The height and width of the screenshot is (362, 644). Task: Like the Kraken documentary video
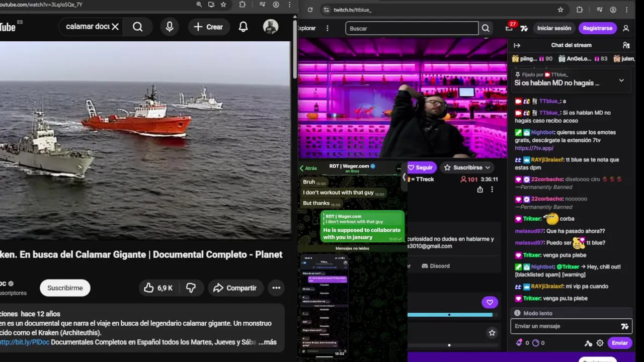pos(158,288)
